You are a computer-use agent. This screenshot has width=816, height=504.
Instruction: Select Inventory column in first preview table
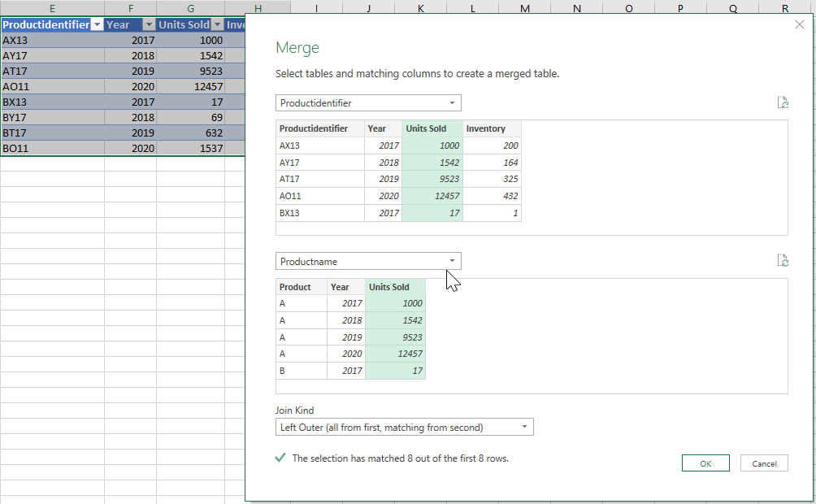pyautogui.click(x=485, y=128)
